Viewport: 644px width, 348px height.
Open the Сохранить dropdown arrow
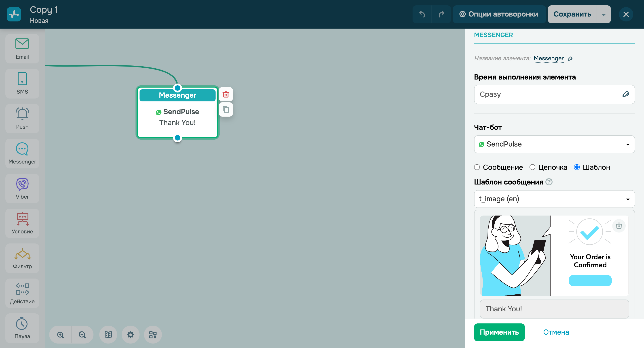(x=604, y=15)
